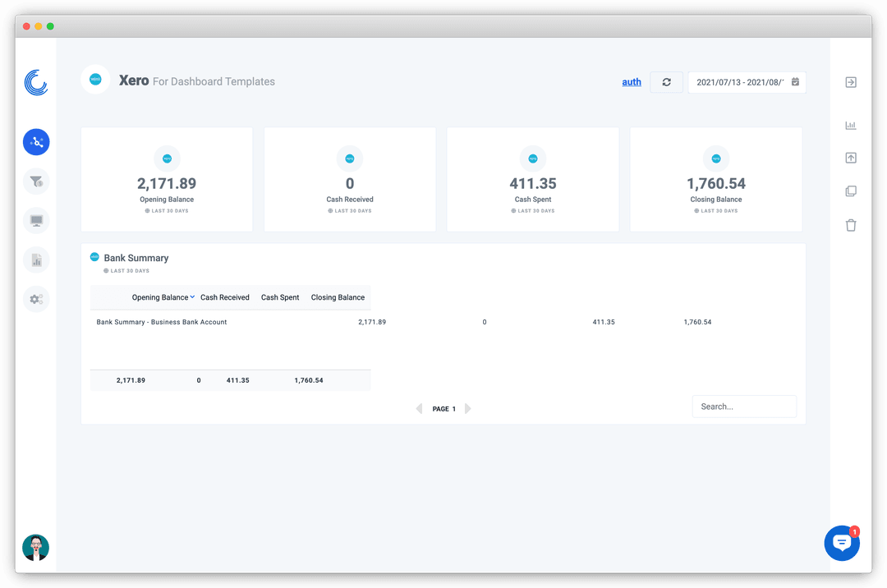Screen dimensions: 887x588
Task: Sort by Cash Spent column header
Action: tap(280, 297)
